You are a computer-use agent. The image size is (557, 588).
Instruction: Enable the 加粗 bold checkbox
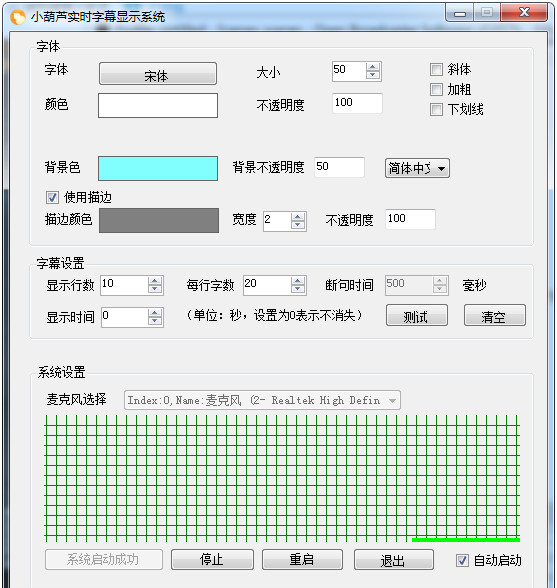[436, 90]
